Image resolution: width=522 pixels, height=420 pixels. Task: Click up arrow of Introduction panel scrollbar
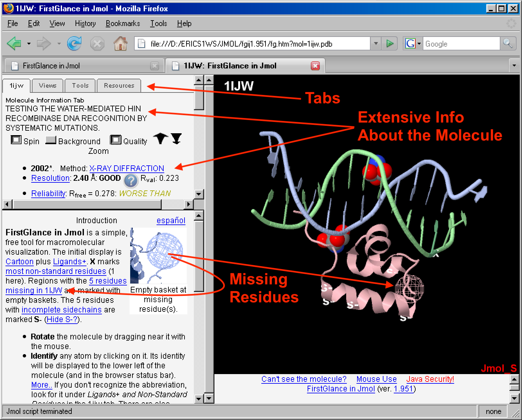[x=199, y=215]
